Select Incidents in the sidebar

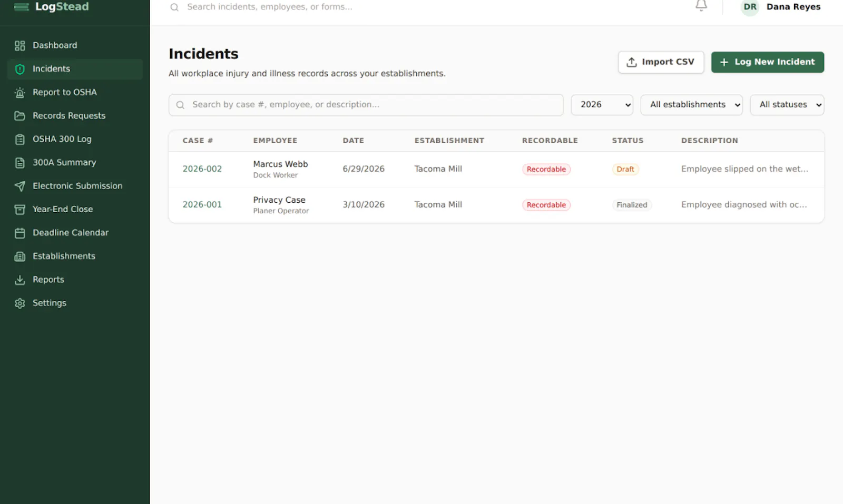75,69
